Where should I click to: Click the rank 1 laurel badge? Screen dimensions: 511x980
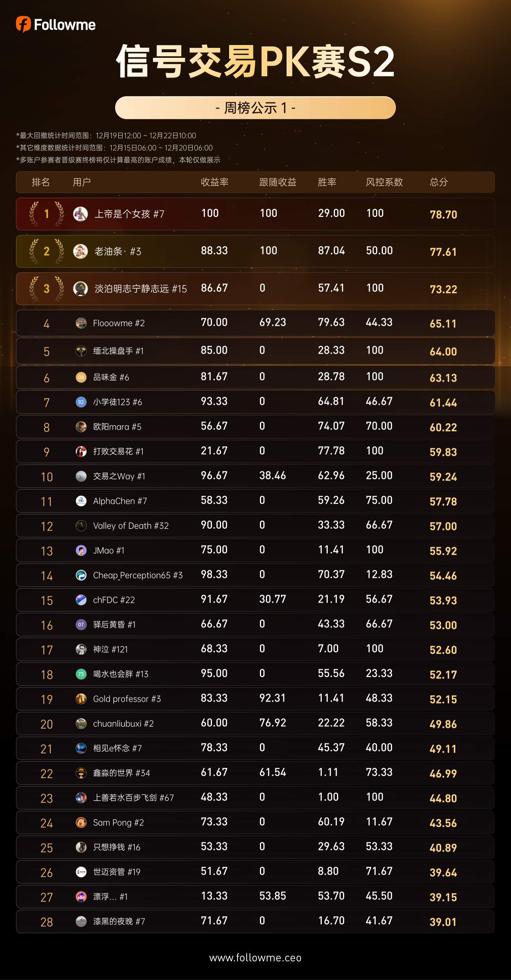coord(47,214)
